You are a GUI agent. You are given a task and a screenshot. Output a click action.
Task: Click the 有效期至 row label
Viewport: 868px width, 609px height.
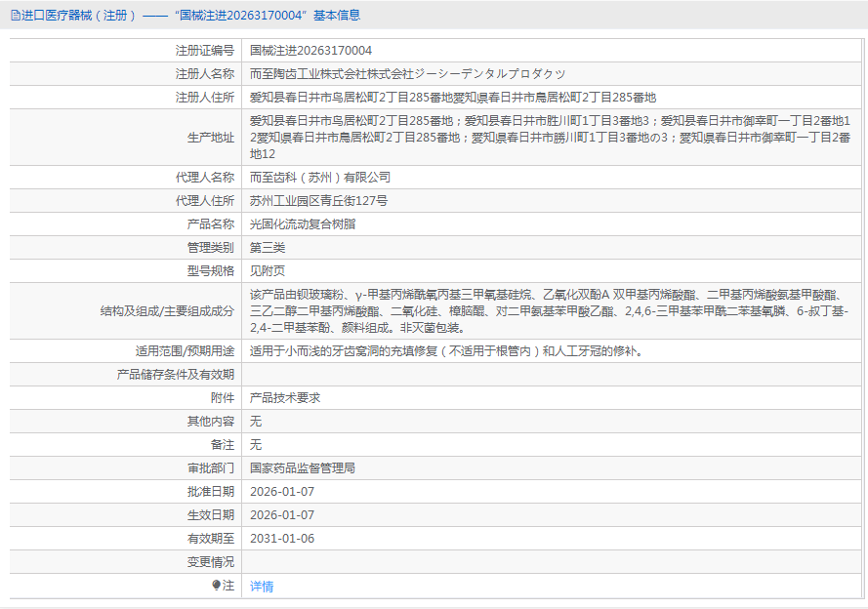pyautogui.click(x=211, y=539)
